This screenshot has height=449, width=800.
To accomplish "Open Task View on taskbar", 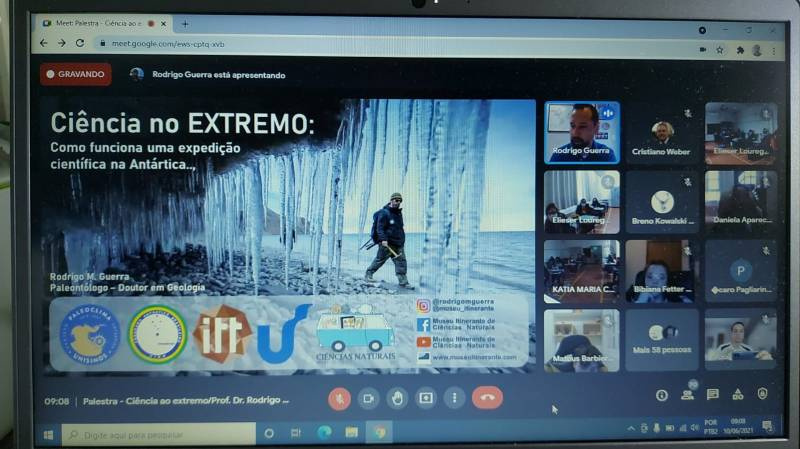I will coord(295,433).
